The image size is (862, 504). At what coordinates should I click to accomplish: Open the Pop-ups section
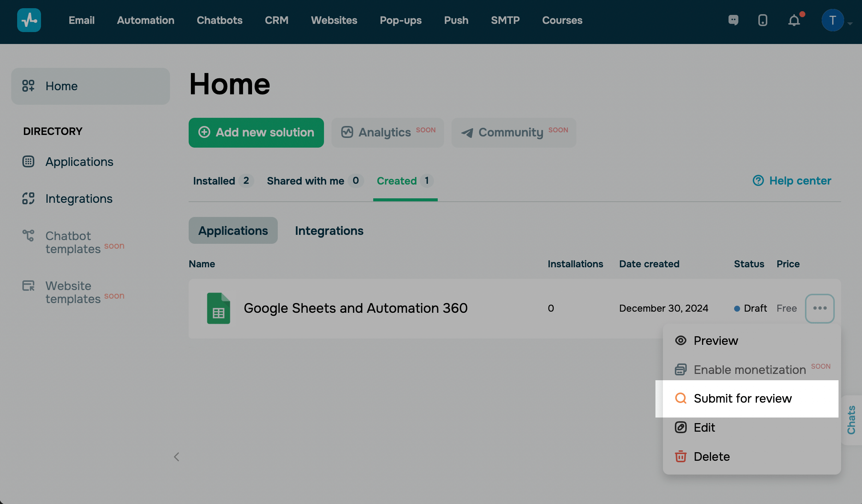[401, 20]
